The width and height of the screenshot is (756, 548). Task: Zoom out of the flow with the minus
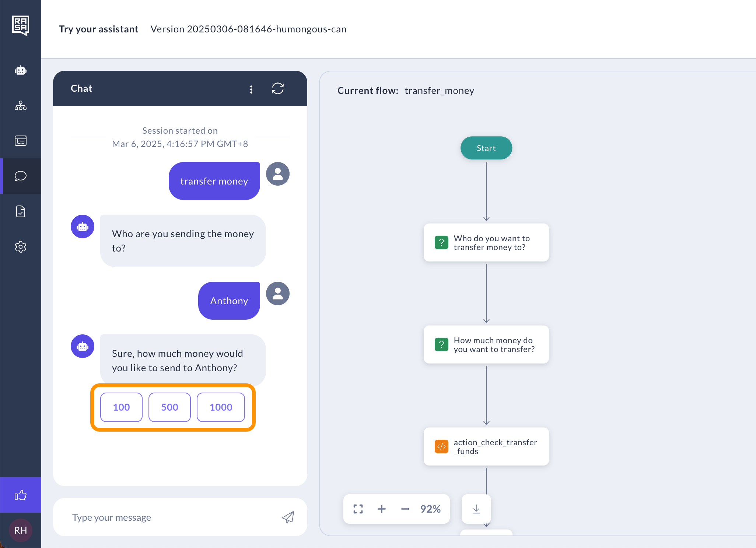(405, 509)
